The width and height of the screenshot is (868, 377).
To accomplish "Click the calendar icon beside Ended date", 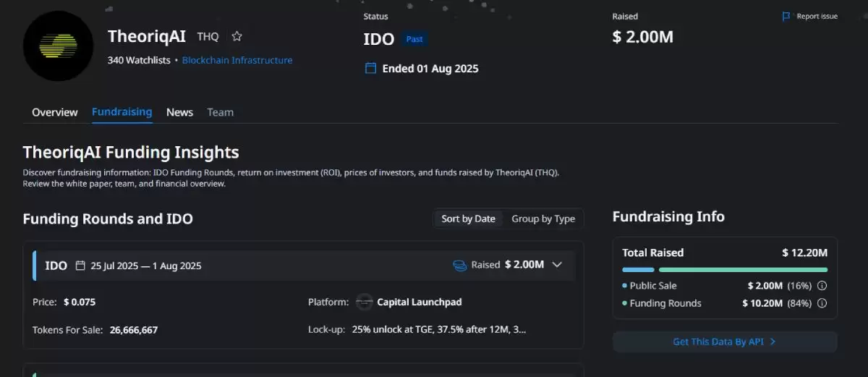I will tap(370, 69).
